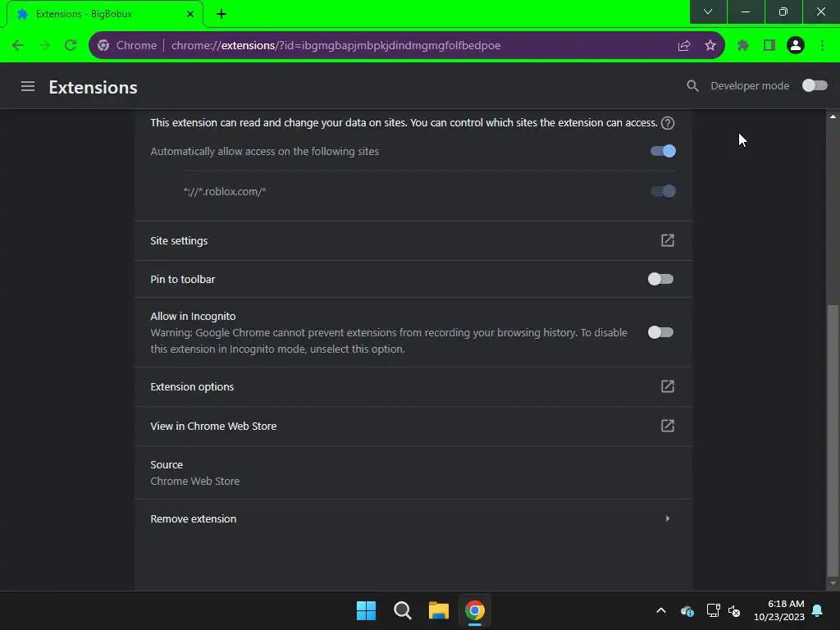Image resolution: width=840 pixels, height=630 pixels.
Task: Open notifications bell icon
Action: coord(818,610)
